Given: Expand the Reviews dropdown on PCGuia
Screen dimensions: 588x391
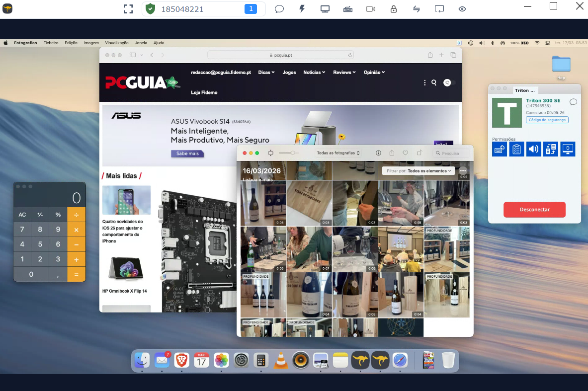Looking at the screenshot, I should (x=344, y=73).
